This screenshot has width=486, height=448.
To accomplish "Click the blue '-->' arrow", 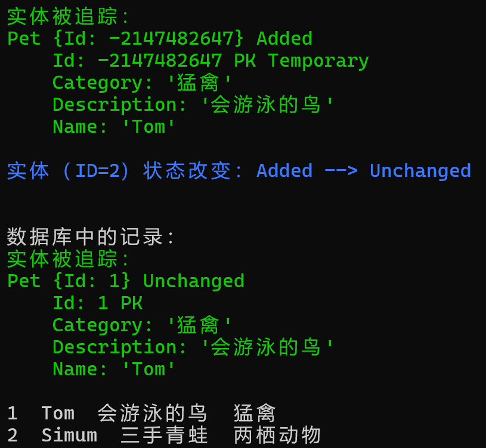I will [x=341, y=171].
